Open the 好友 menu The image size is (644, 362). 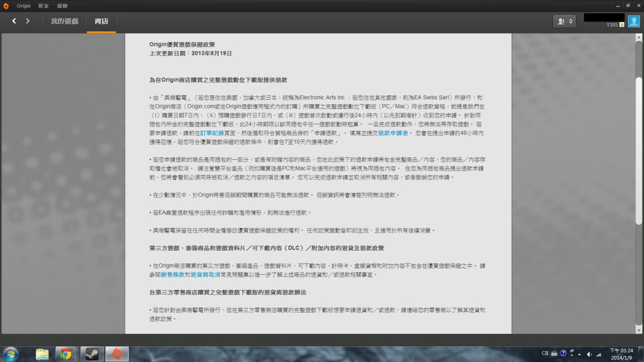44,6
